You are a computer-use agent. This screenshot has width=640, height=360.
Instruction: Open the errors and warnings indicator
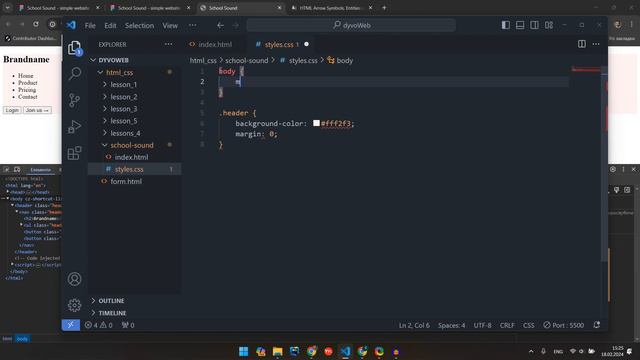(x=98, y=325)
